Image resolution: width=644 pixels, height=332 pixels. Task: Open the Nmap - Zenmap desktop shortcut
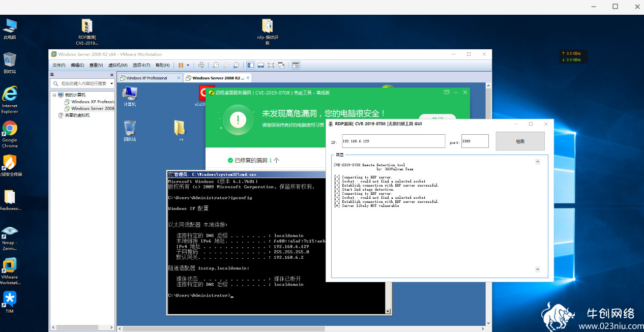[x=10, y=238]
